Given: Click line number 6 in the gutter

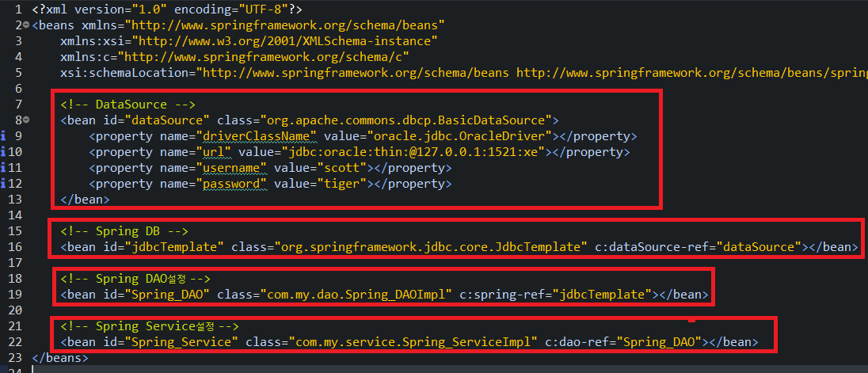Looking at the screenshot, I should 18,89.
